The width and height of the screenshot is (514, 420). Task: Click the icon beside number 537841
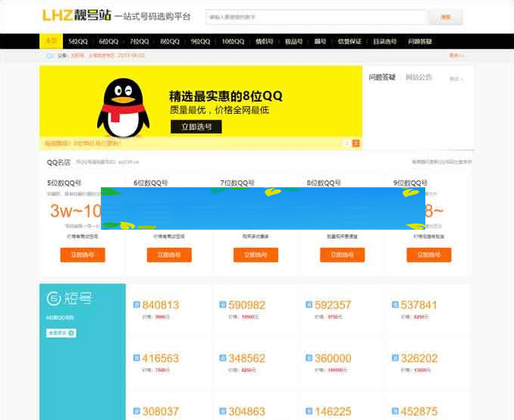click(x=395, y=306)
